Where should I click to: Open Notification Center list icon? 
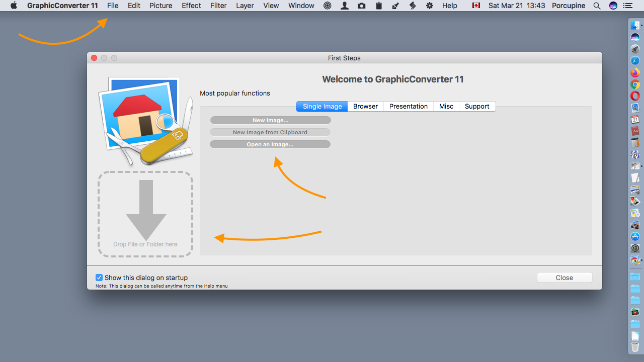(x=628, y=6)
